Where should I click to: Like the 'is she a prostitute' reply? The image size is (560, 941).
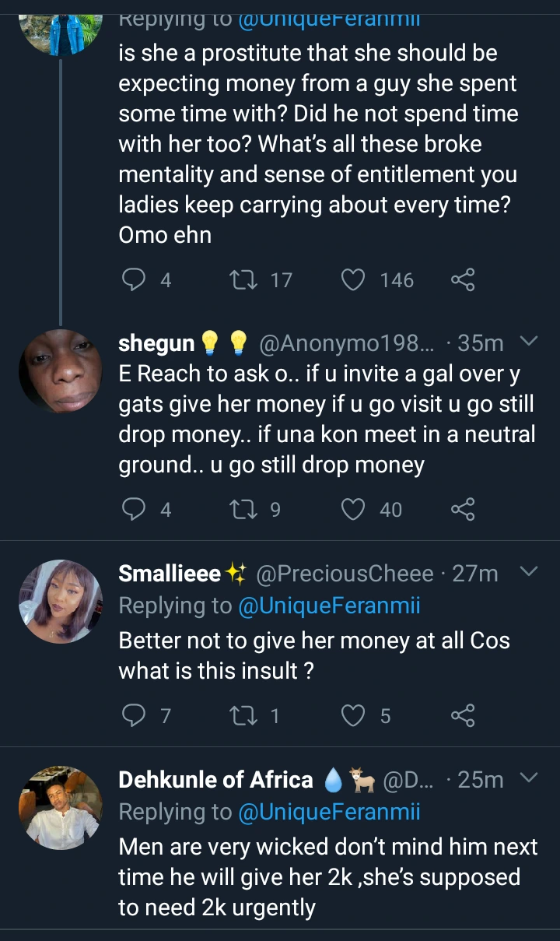354,280
